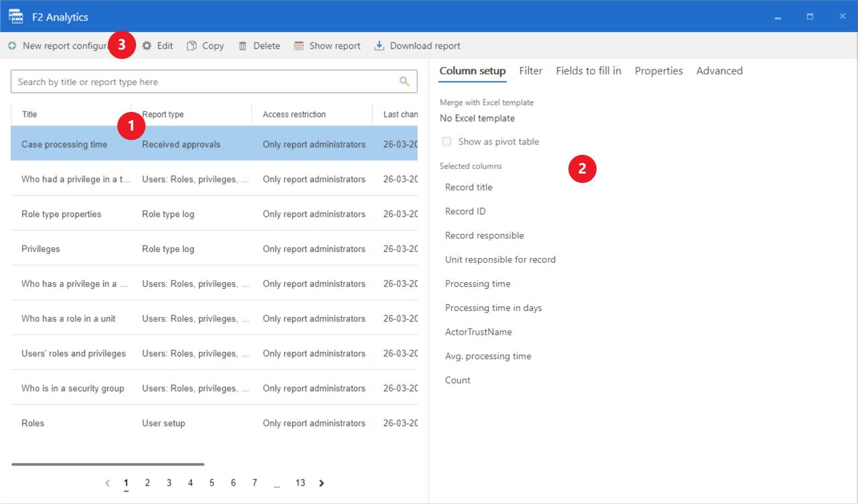Viewport: 858px width, 504px height.
Task: Click the report search input field
Action: point(201,82)
